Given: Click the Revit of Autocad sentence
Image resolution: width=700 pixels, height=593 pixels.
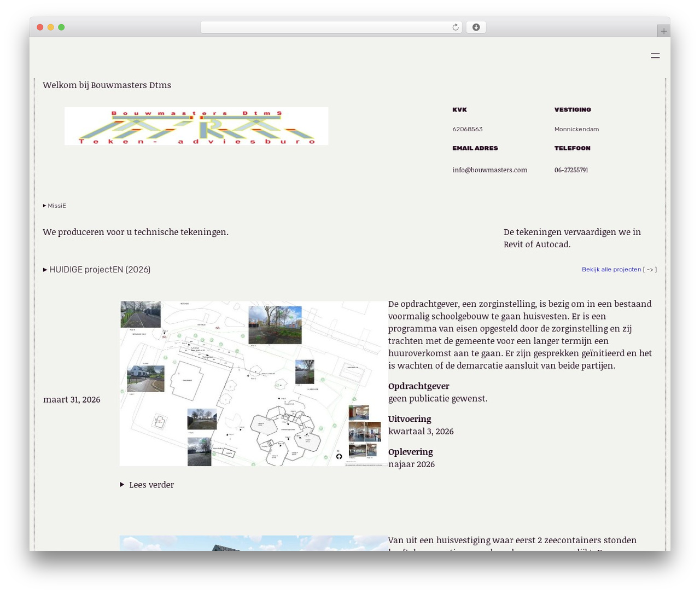Looking at the screenshot, I should pos(572,238).
